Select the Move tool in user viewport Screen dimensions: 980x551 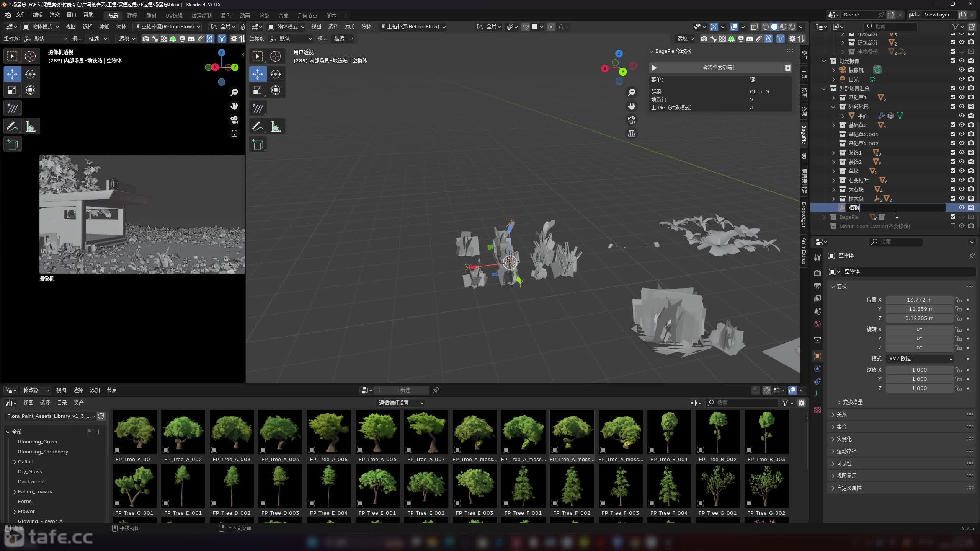(257, 73)
